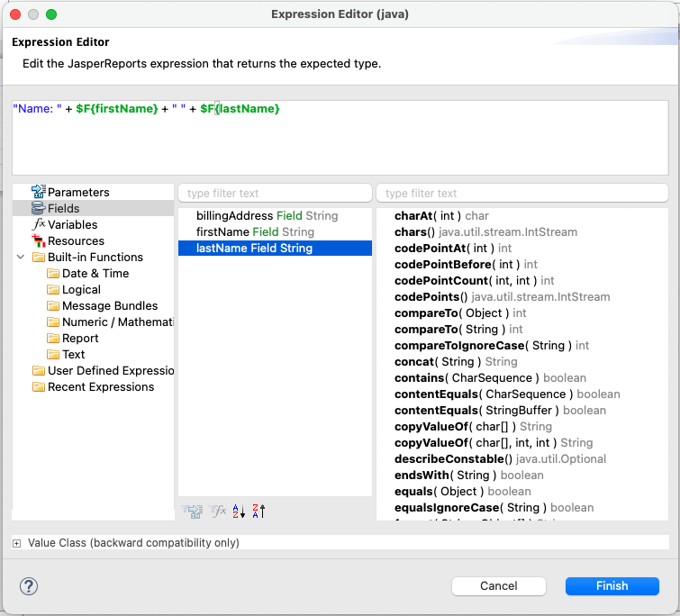Expand the Value Class section
The width and height of the screenshot is (680, 616).
click(18, 543)
